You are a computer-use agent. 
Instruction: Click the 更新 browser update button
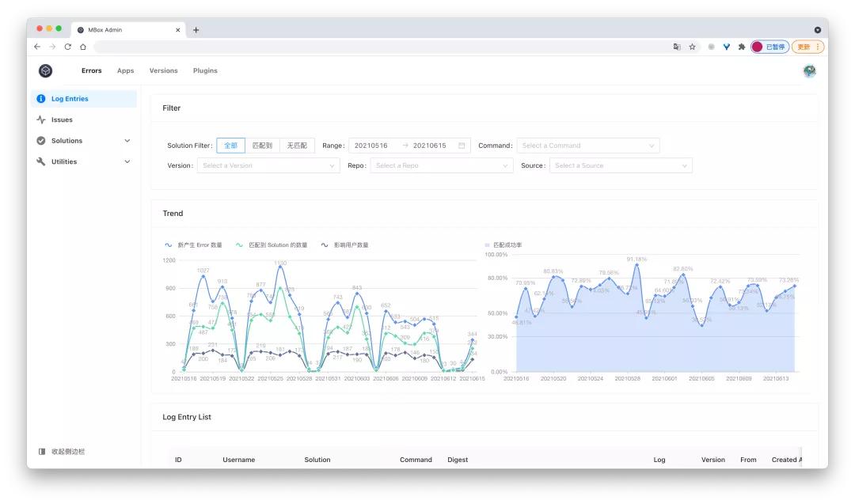tap(807, 47)
